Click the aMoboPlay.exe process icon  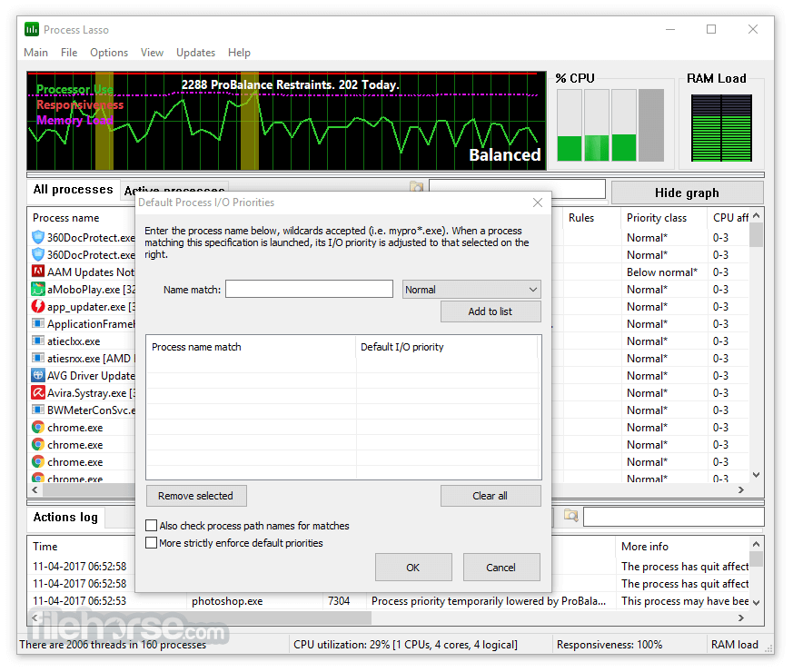coord(38,289)
